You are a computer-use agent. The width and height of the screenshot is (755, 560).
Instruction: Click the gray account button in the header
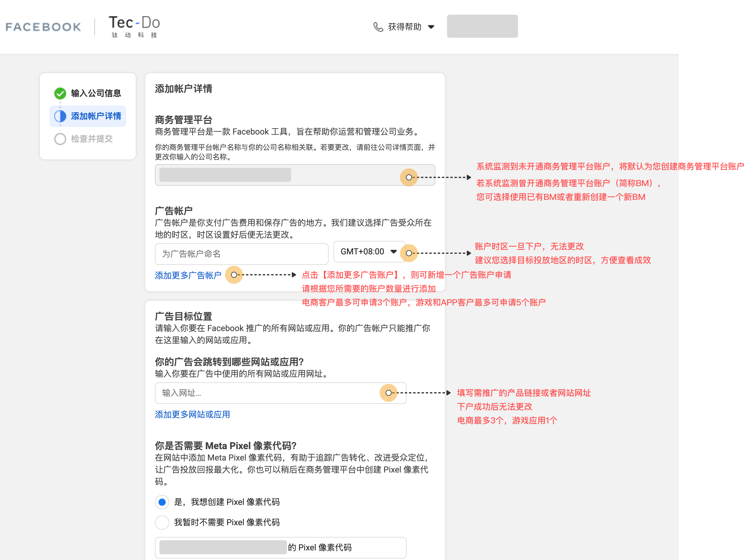tap(482, 26)
